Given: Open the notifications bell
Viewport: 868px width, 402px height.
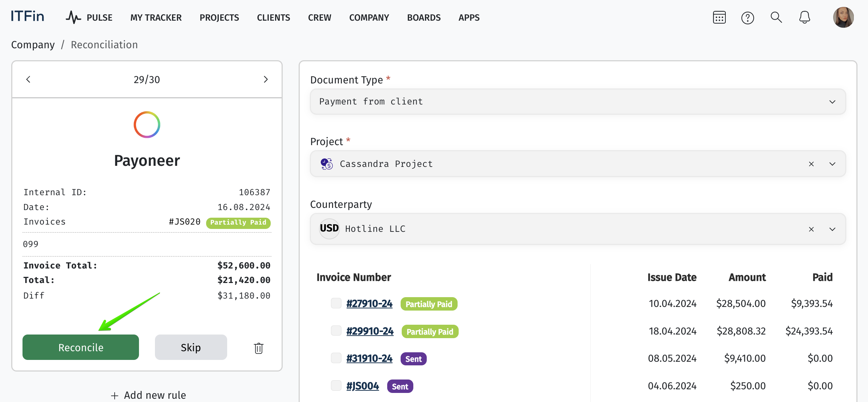Looking at the screenshot, I should 804,17.
